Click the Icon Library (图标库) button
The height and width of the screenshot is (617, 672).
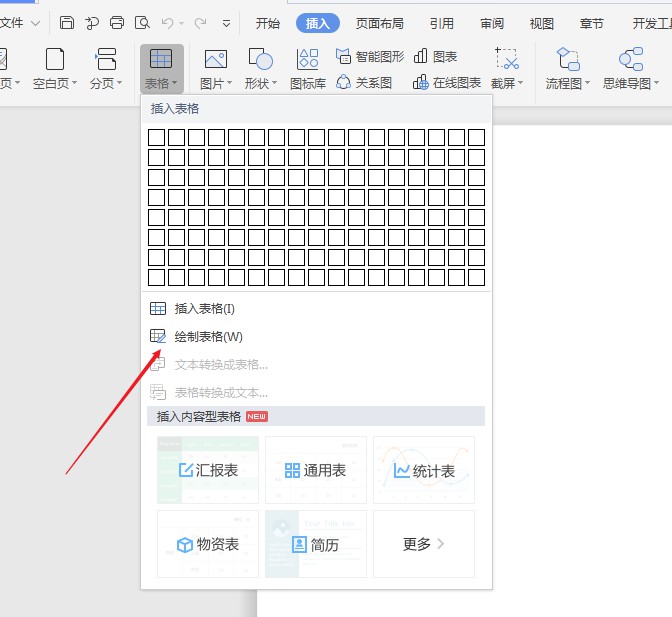point(307,68)
